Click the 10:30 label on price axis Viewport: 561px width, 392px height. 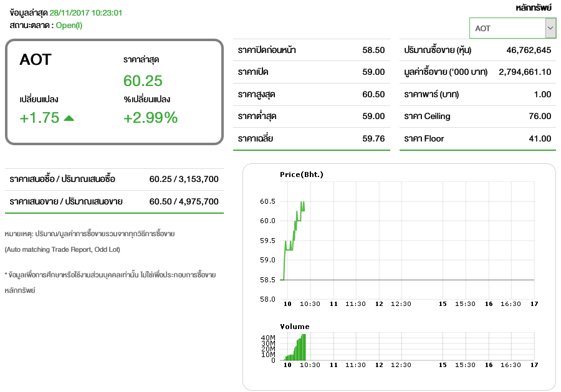click(310, 304)
